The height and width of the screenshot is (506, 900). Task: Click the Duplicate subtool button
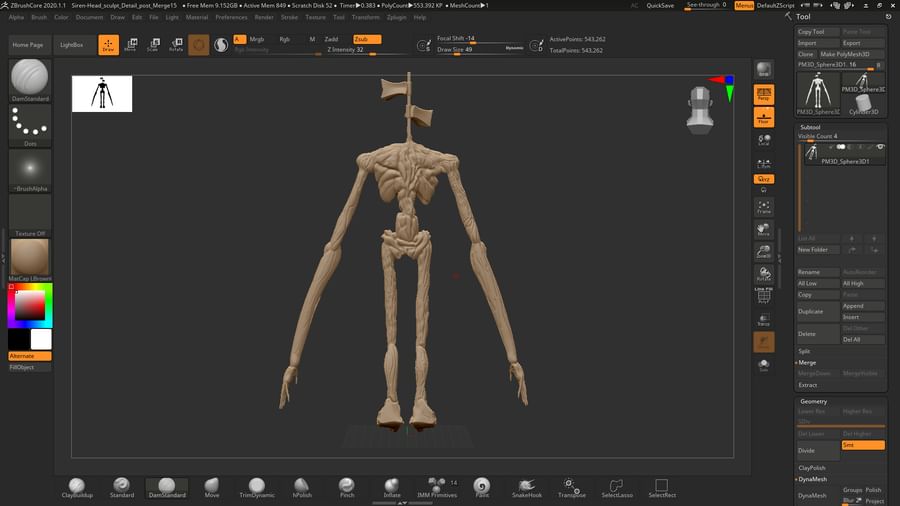(818, 312)
